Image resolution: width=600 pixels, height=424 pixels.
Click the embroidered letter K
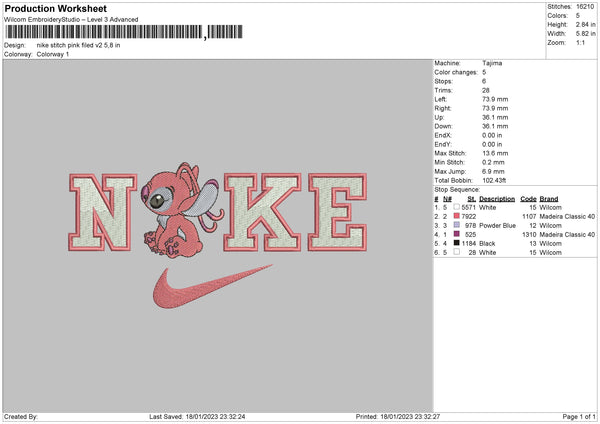[262, 212]
